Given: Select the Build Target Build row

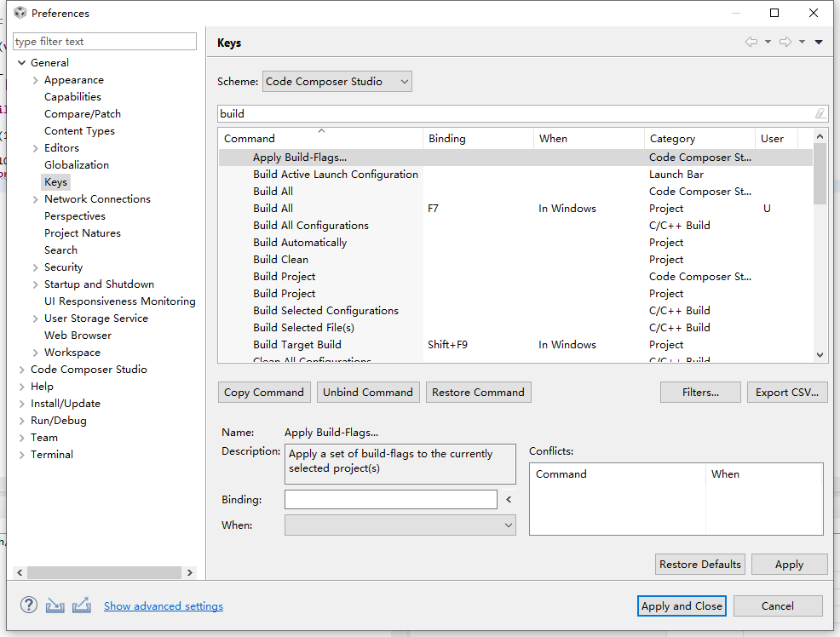Looking at the screenshot, I should click(x=515, y=345).
